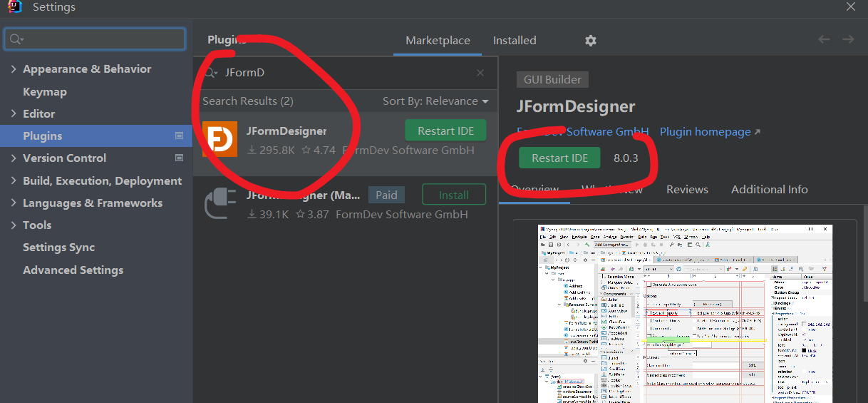
Task: Click the JFormDesigner orange plugin logo
Action: point(220,139)
